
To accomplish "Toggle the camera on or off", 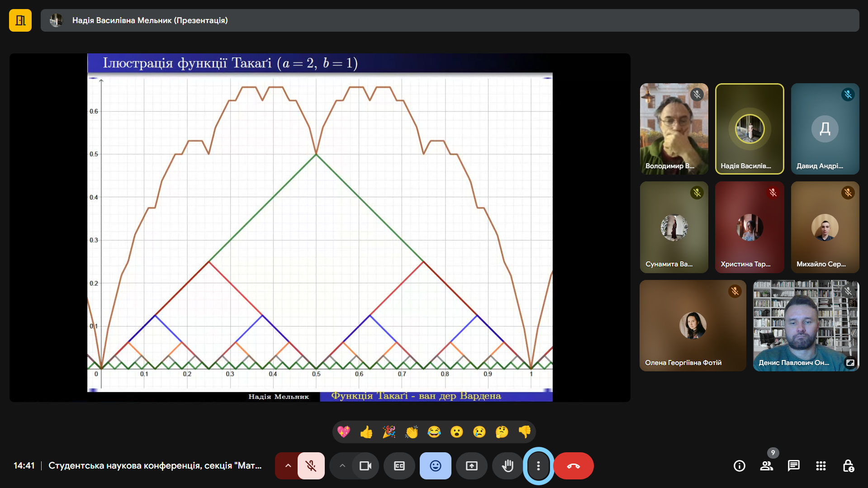I will pos(365,466).
